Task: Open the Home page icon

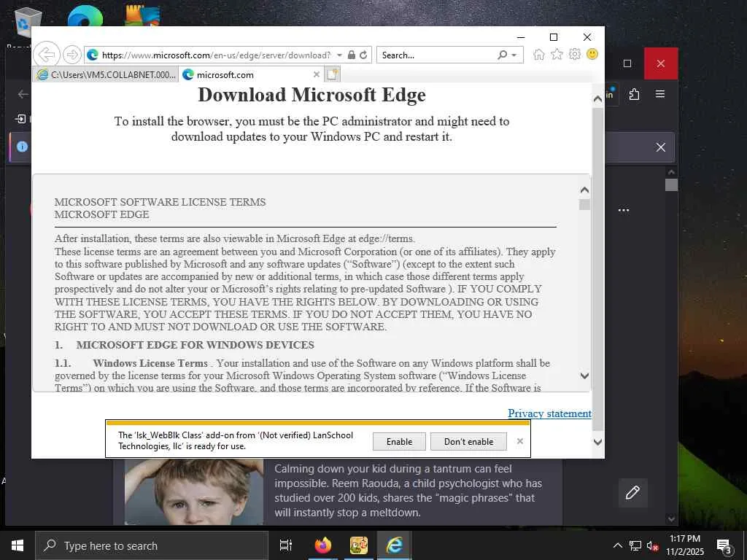Action: click(x=539, y=54)
